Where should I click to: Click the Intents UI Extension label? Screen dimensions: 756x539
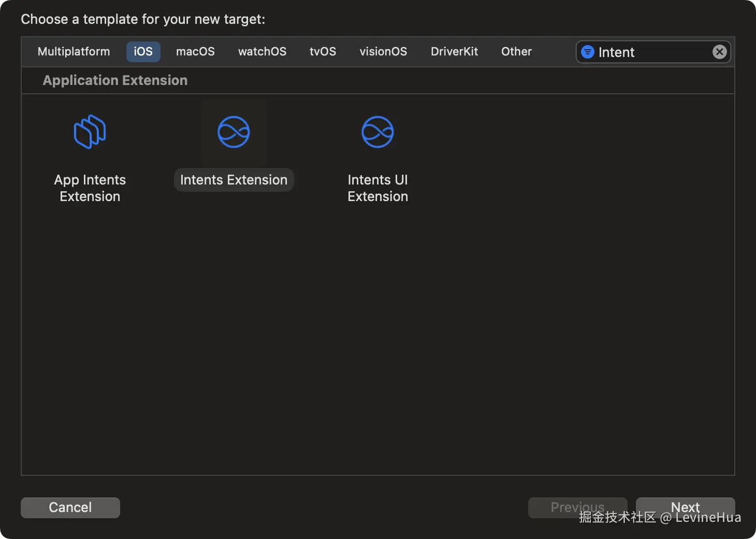pyautogui.click(x=377, y=188)
